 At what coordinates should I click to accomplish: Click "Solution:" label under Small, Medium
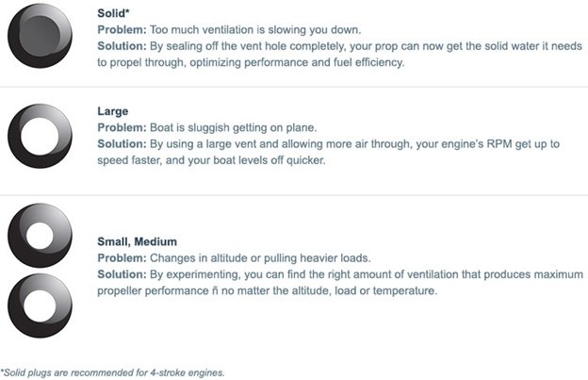122,273
